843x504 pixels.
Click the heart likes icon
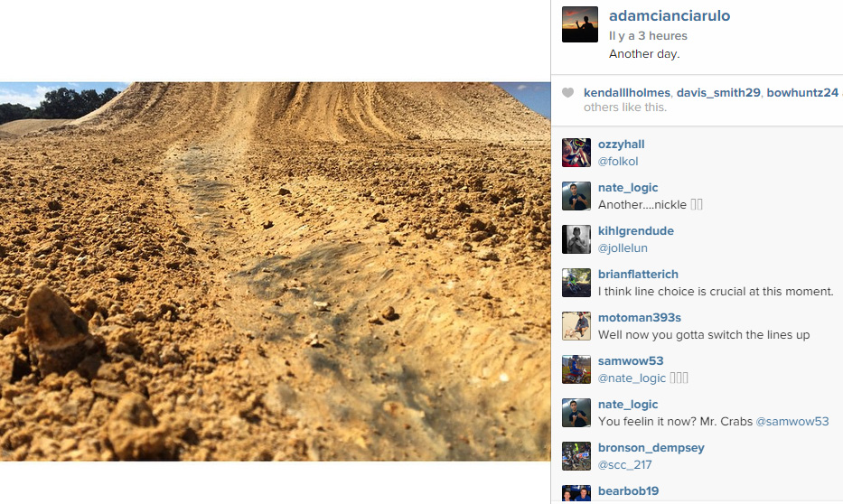[567, 92]
